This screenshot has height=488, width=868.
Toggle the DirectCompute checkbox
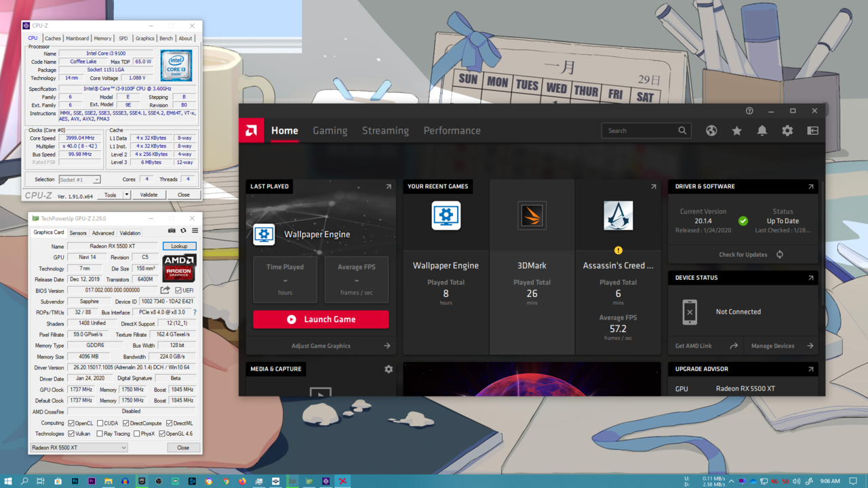(125, 423)
